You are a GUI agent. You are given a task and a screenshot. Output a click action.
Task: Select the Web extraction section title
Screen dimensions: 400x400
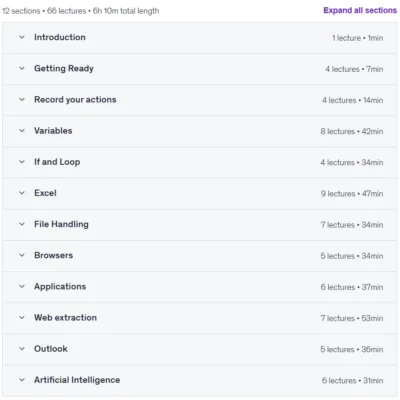coord(65,318)
